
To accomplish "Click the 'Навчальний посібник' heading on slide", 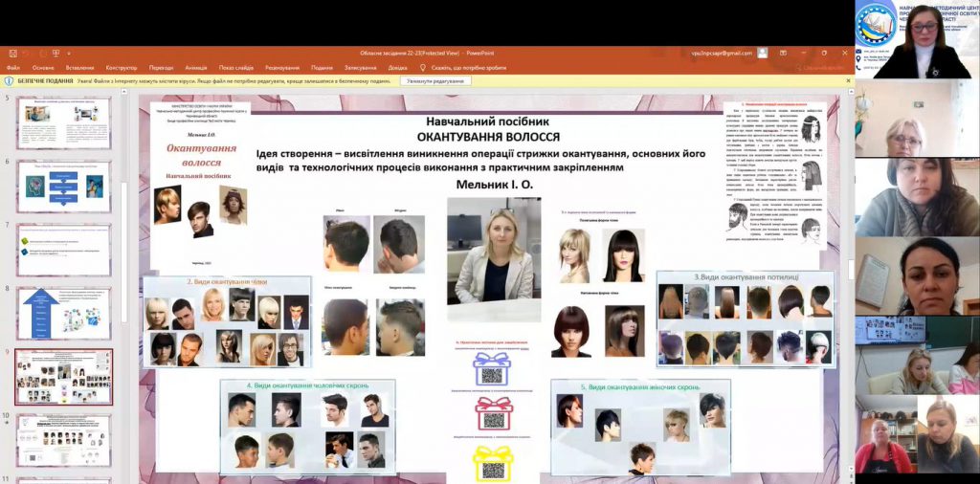I will click(487, 121).
